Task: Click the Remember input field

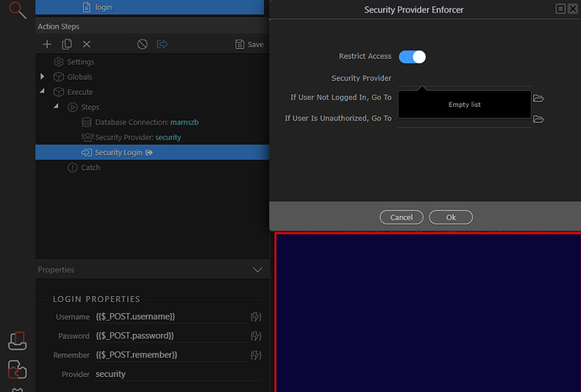Action: coord(171,355)
